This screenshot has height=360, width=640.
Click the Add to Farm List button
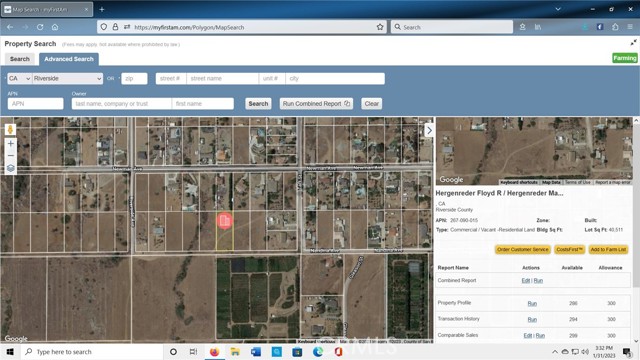point(608,249)
